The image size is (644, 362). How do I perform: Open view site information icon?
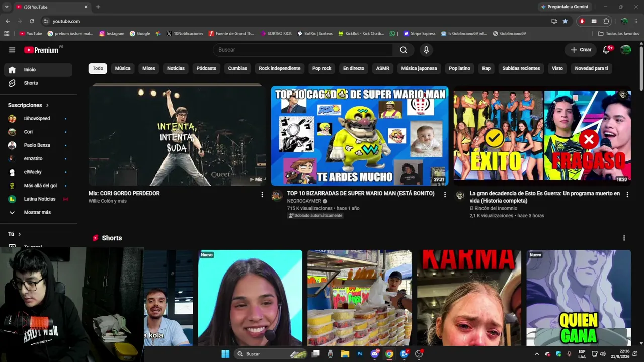tap(46, 21)
